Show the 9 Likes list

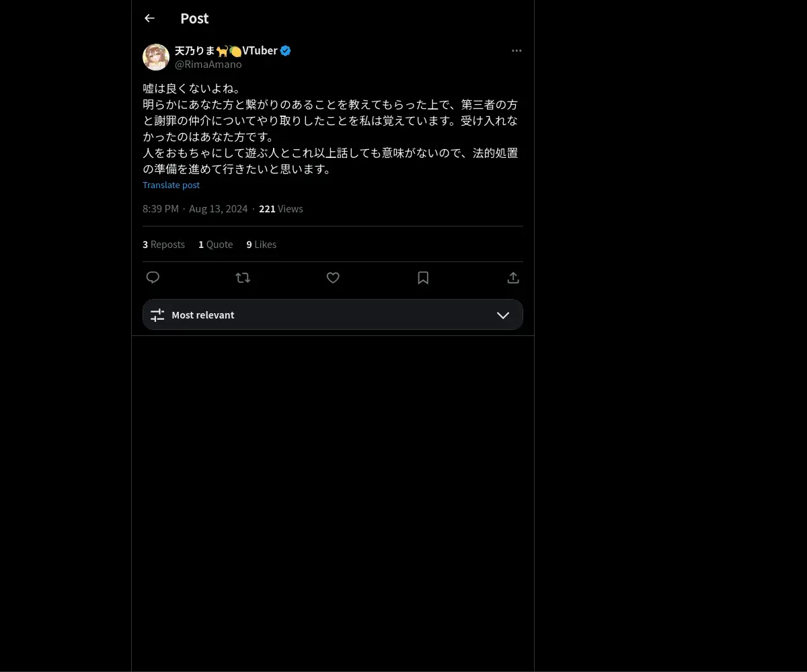coord(261,244)
